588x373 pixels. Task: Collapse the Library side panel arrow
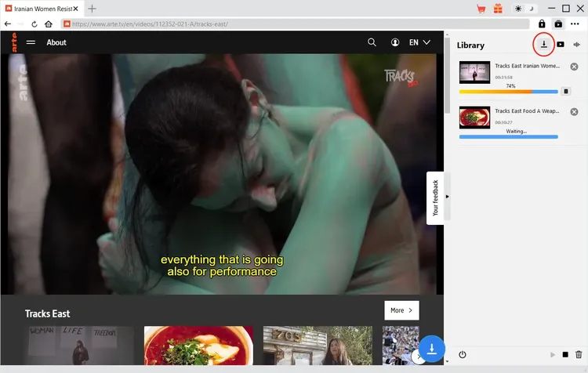pyautogui.click(x=448, y=196)
